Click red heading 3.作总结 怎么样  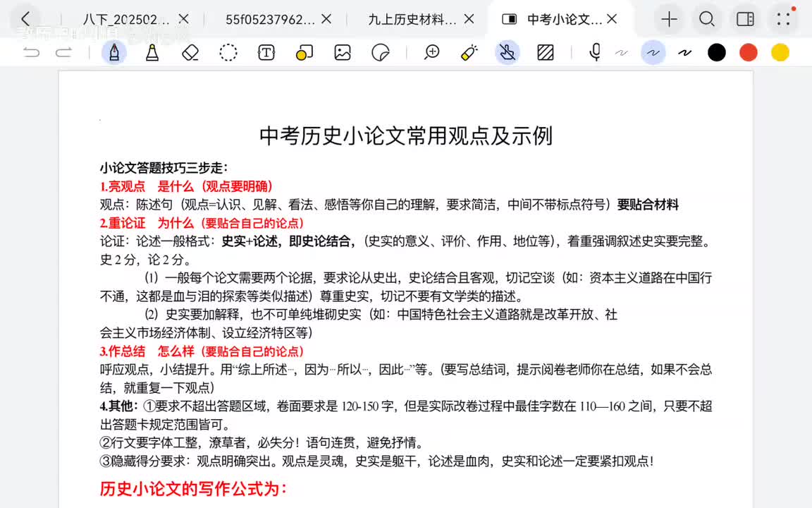pyautogui.click(x=202, y=351)
